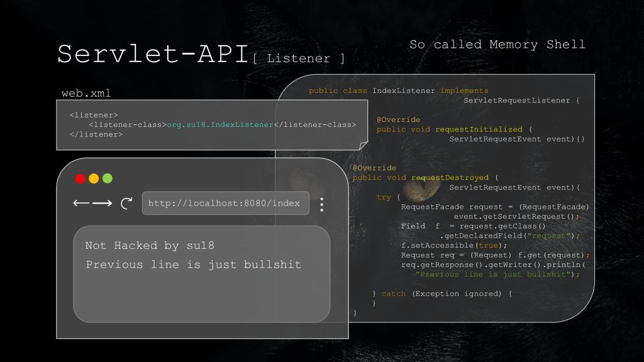
Task: Click "Request req = (Request) f.get(request);" line
Action: [495, 255]
